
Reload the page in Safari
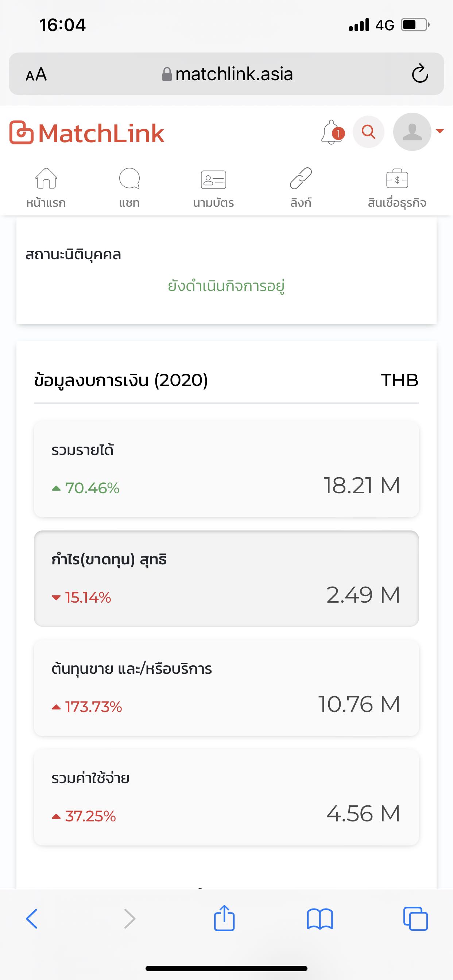pyautogui.click(x=420, y=74)
